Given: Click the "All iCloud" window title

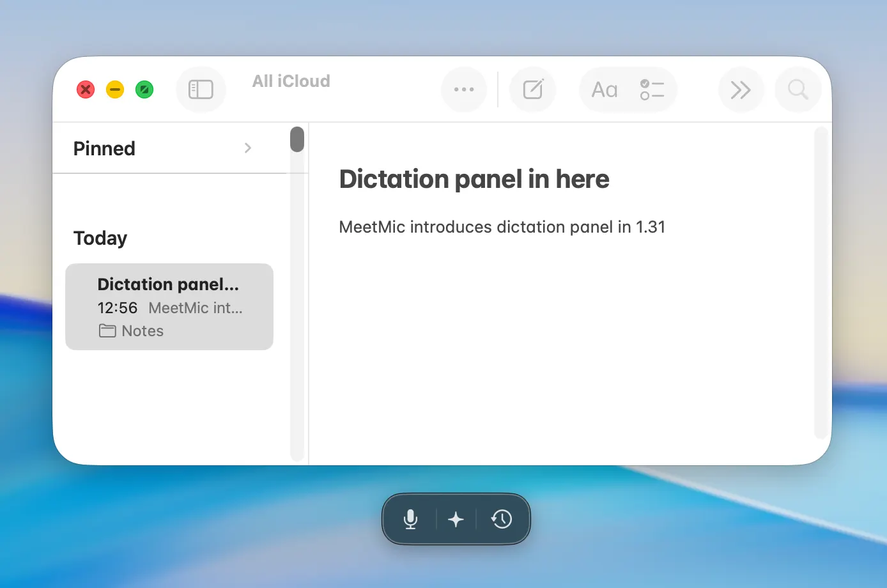Looking at the screenshot, I should [x=291, y=81].
